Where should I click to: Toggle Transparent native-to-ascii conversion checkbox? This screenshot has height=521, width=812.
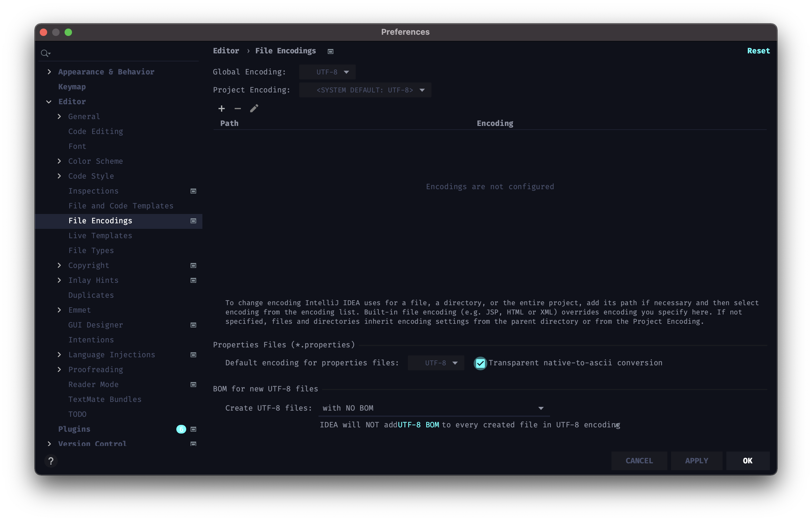click(x=480, y=363)
